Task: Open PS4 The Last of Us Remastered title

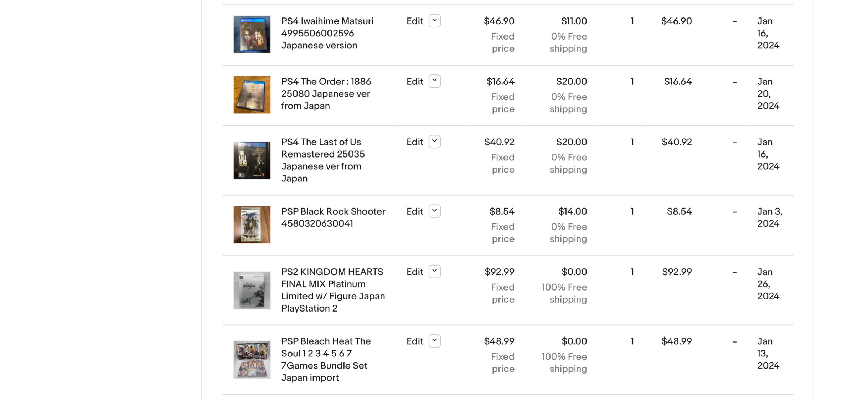Action: click(x=323, y=160)
